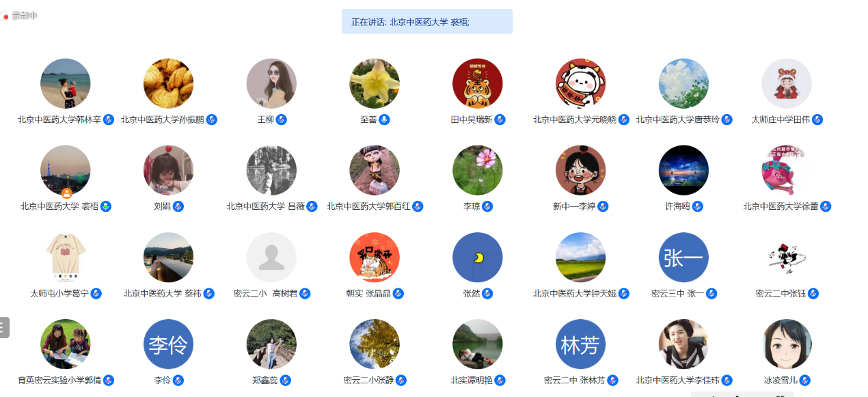Select the tiger avatar of 田中吴瑞新
This screenshot has width=868, height=397.
tap(477, 83)
